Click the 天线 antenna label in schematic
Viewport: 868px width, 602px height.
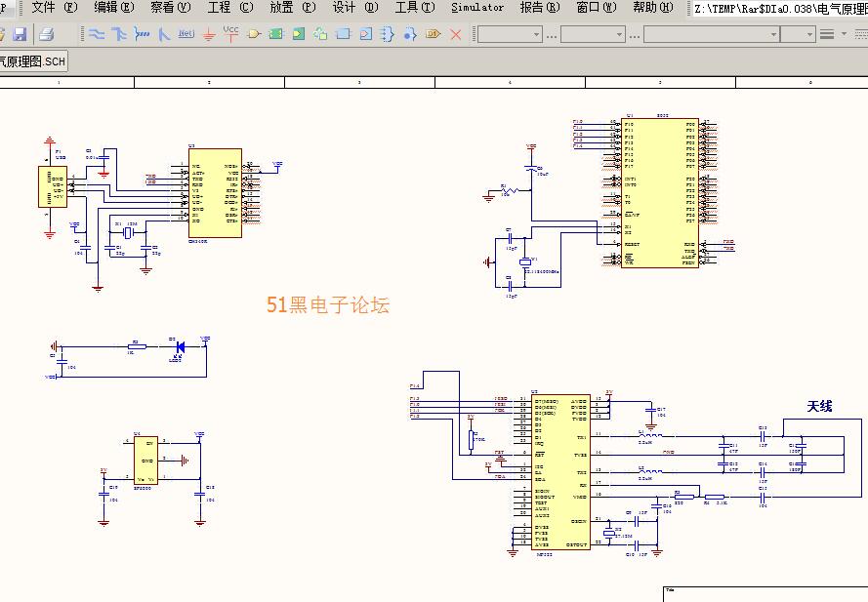pos(819,406)
